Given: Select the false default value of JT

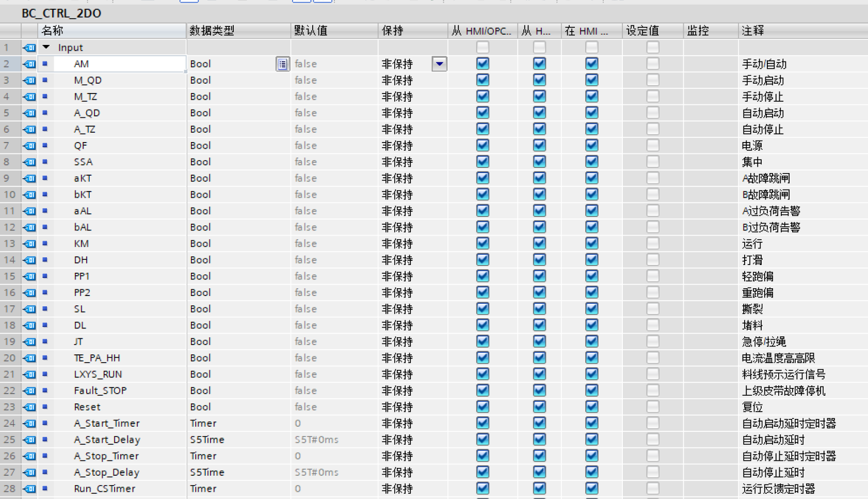Looking at the screenshot, I should 306,342.
